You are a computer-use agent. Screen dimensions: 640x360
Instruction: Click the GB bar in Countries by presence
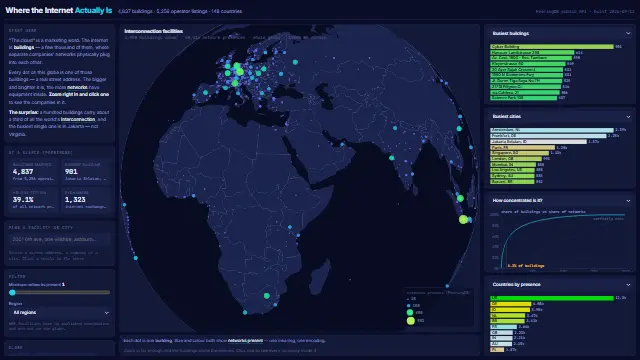click(501, 333)
